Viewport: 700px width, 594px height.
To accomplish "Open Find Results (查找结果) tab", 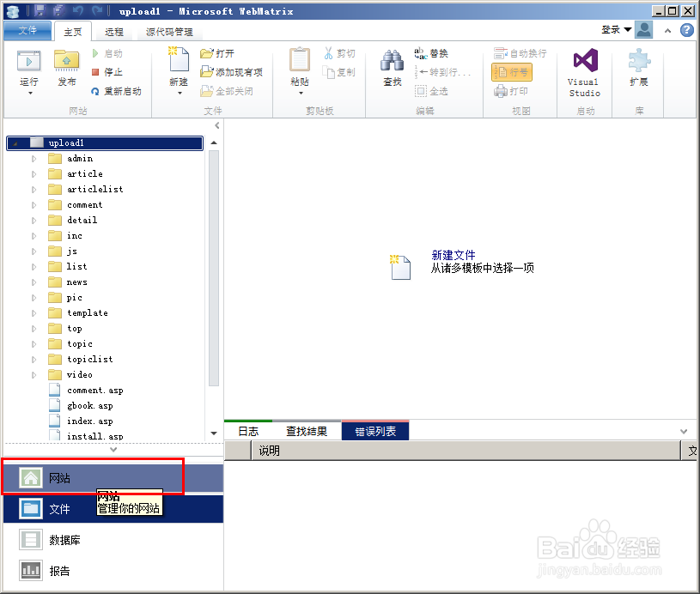I will (307, 431).
